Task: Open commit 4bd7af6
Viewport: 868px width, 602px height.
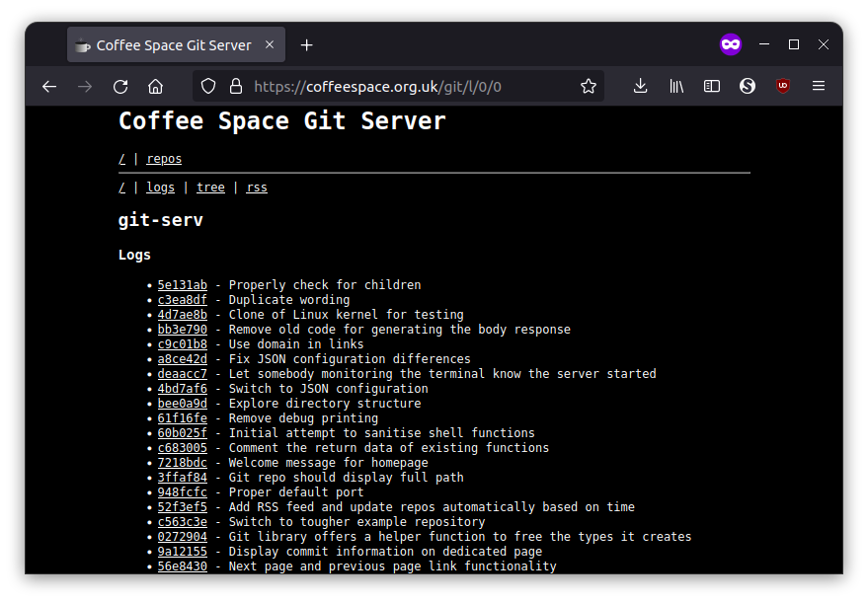Action: tap(182, 389)
